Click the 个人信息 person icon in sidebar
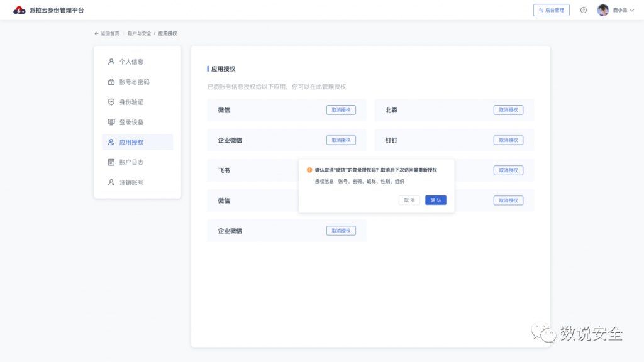 111,62
